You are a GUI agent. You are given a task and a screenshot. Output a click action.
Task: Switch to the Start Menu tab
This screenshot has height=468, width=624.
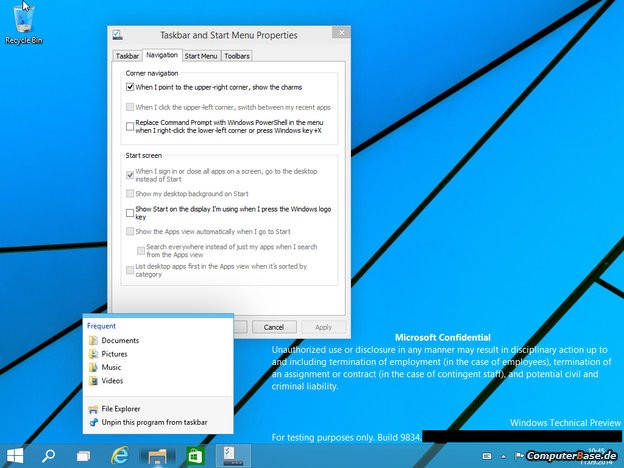201,56
